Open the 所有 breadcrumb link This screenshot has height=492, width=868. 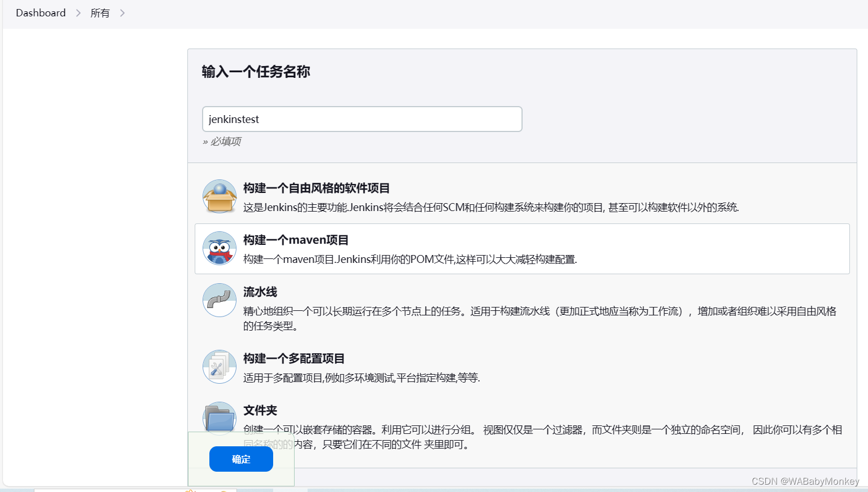point(100,13)
